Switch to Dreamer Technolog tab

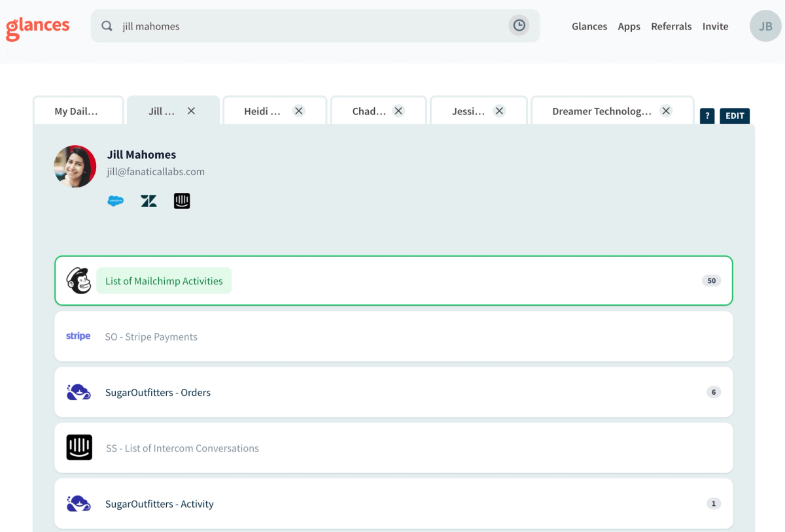pos(612,110)
